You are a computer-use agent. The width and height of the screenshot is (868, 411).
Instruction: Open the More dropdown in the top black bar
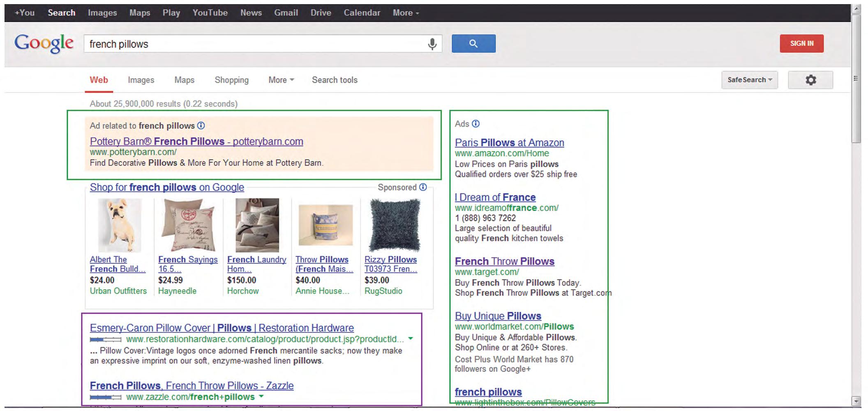406,13
